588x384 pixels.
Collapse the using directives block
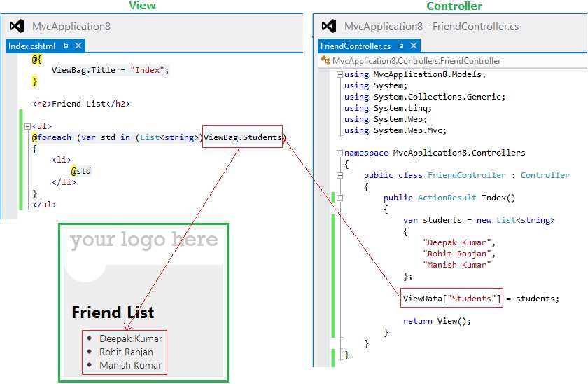[x=339, y=74]
